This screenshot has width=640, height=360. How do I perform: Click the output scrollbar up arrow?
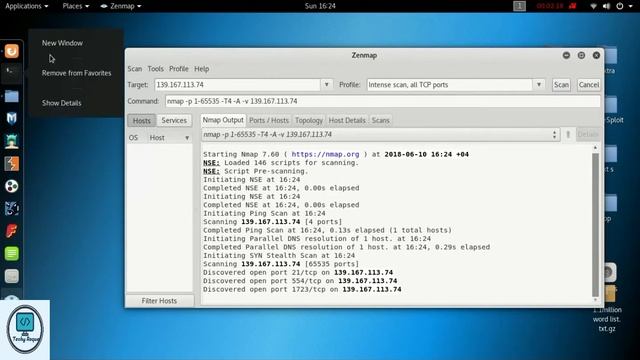pyautogui.click(x=595, y=147)
